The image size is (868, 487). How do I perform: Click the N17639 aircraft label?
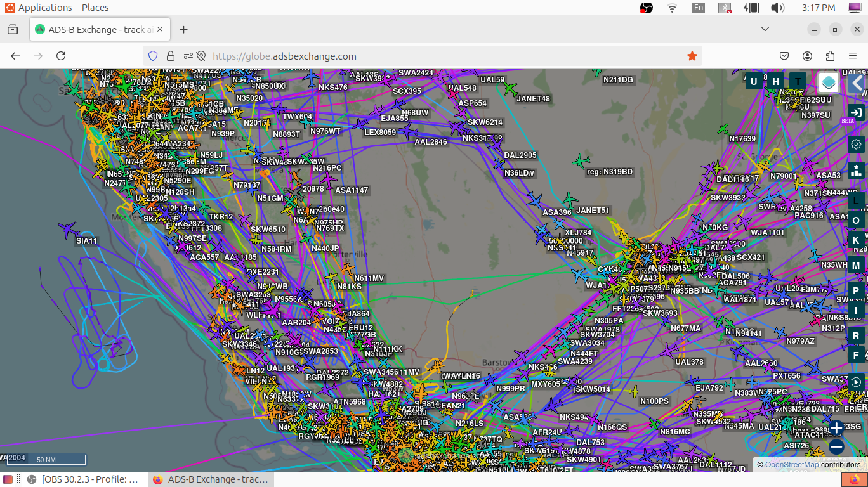[742, 139]
